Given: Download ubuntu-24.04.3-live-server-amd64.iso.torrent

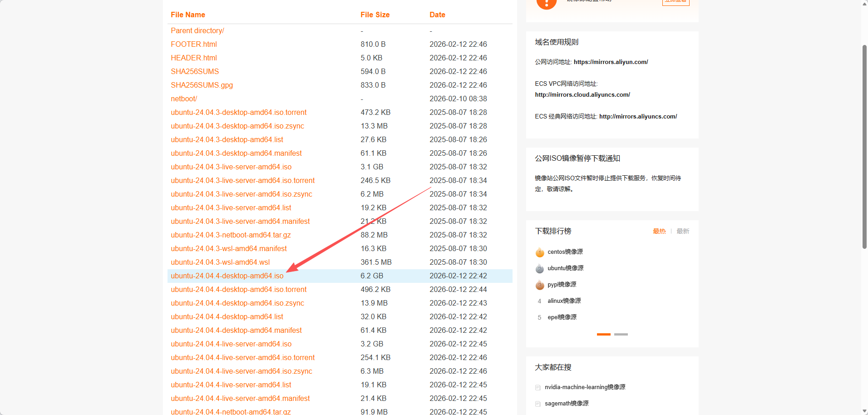Looking at the screenshot, I should coord(243,180).
